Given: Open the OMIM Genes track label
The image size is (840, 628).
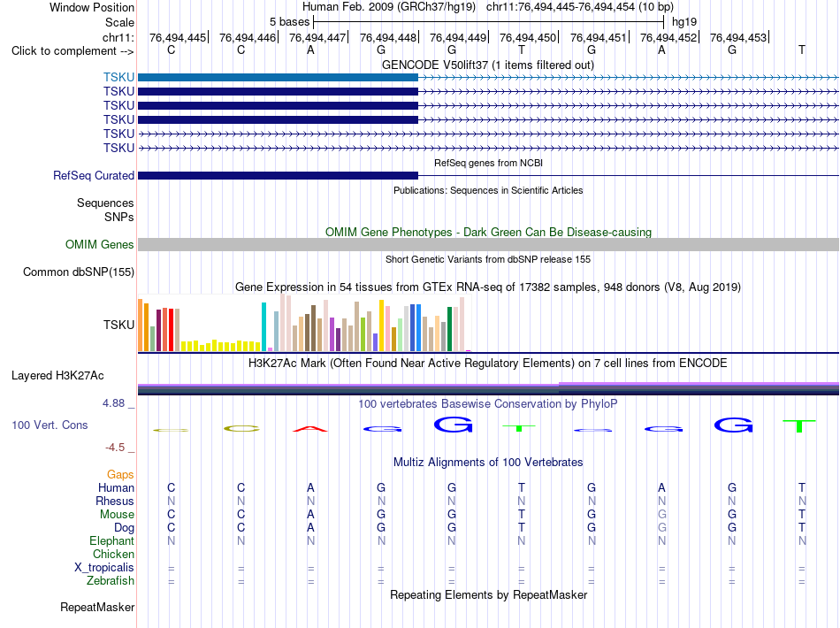Looking at the screenshot, I should (99, 244).
